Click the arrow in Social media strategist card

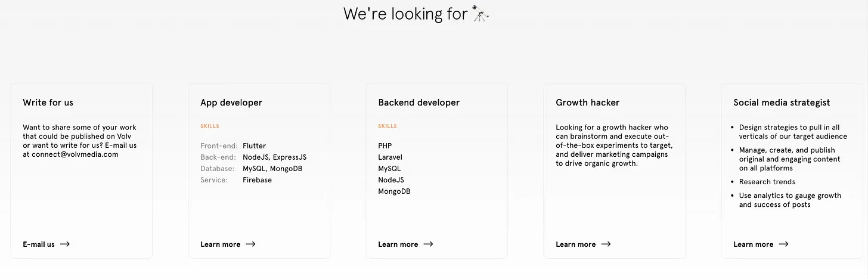pos(783,244)
